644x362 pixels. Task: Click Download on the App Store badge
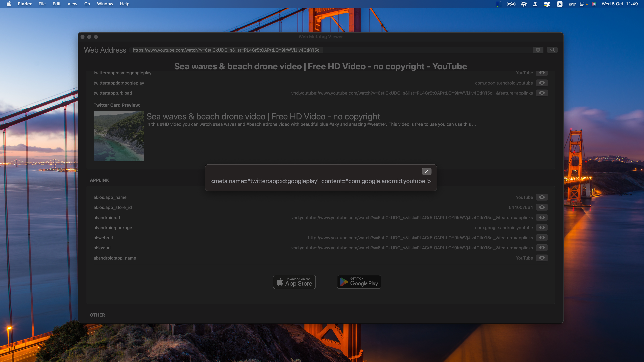tap(294, 282)
